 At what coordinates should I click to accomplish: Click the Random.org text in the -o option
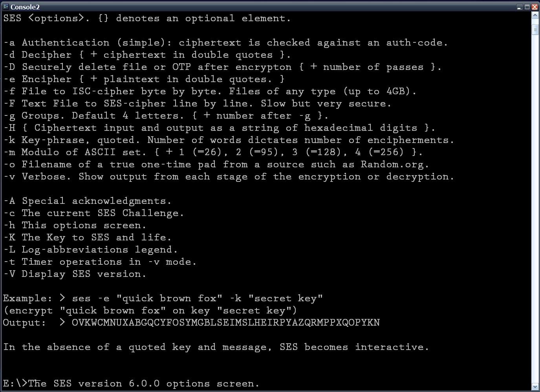(393, 164)
